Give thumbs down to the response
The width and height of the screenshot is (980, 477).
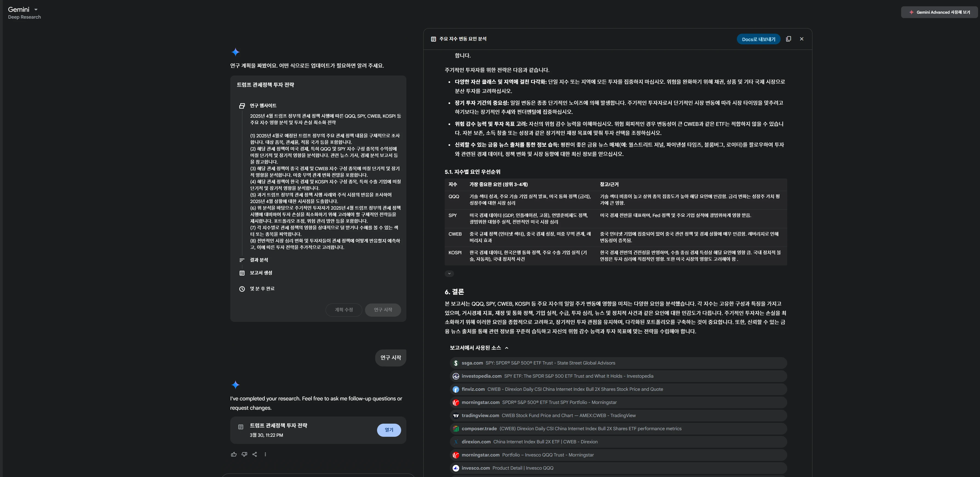(x=244, y=454)
